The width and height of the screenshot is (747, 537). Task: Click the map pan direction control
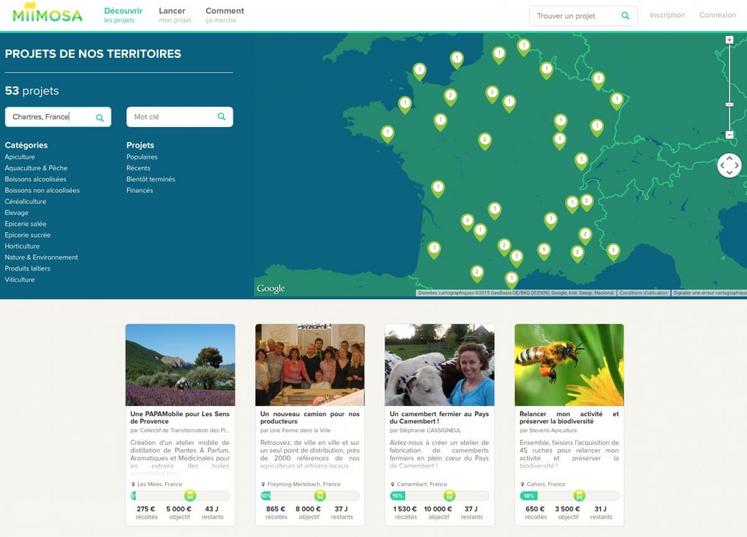coord(729,165)
